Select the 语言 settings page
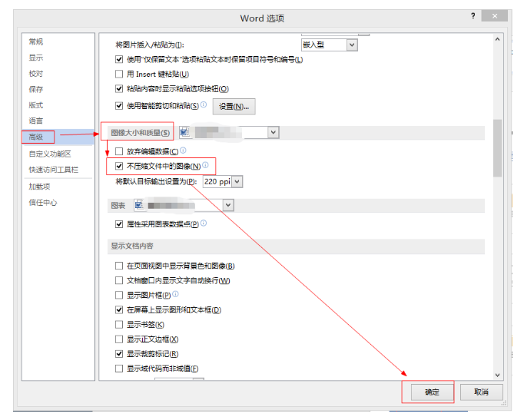 36,121
